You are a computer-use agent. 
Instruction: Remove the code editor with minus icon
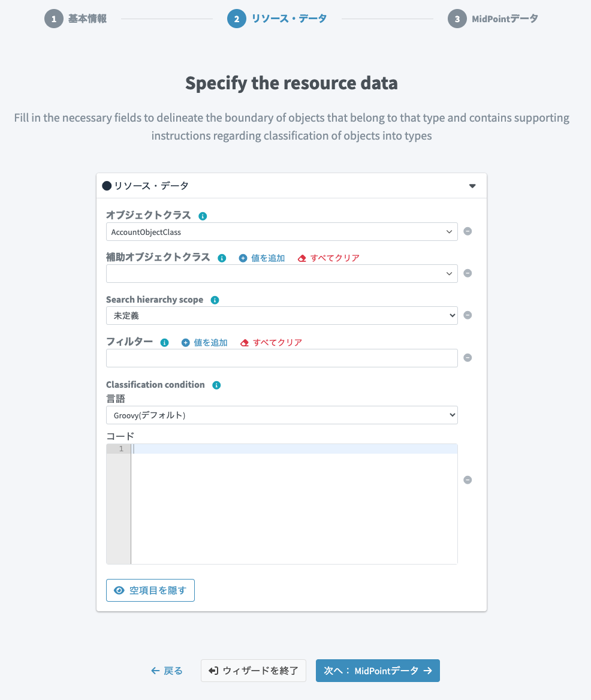tap(468, 480)
